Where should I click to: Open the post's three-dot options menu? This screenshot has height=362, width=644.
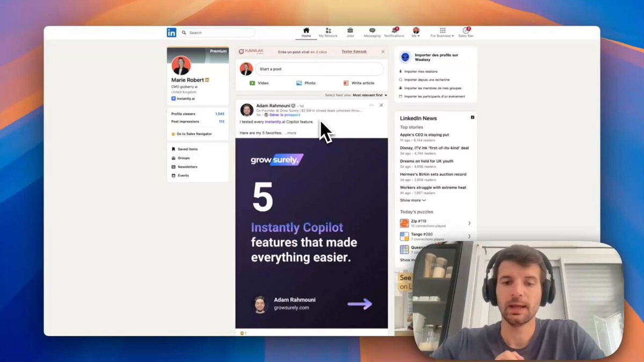tap(371, 105)
